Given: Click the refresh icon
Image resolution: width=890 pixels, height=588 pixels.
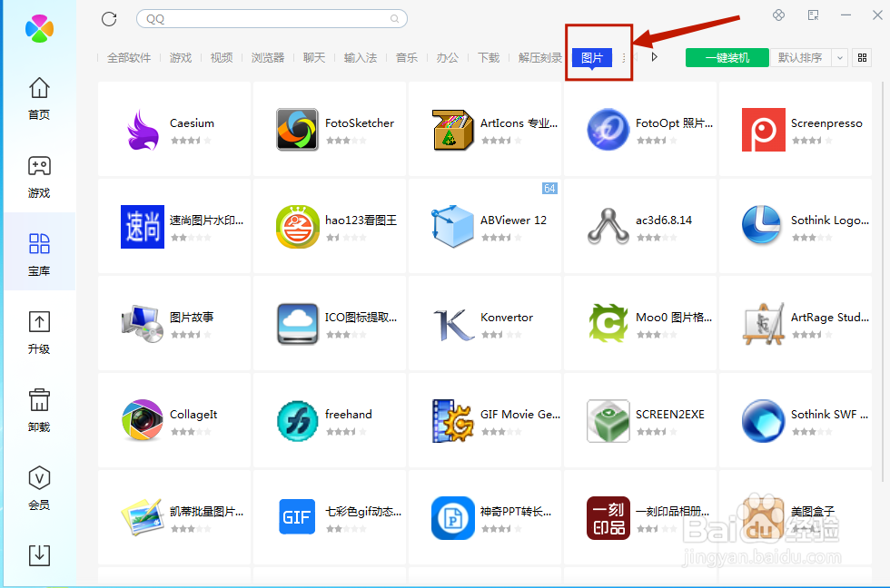Looking at the screenshot, I should tap(109, 19).
